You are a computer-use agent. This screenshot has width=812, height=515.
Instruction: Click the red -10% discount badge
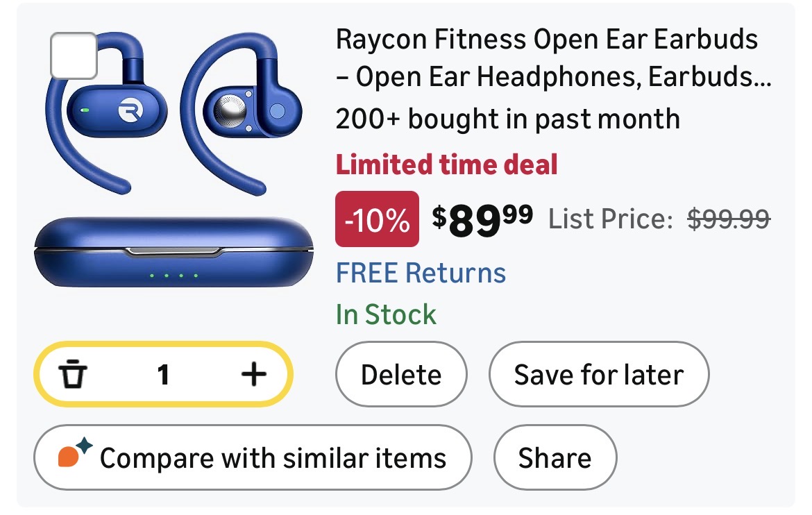tap(377, 219)
